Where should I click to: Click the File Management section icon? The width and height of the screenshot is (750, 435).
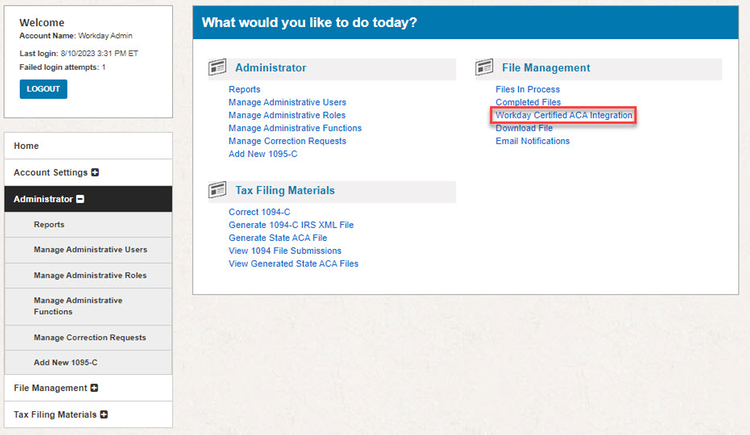pyautogui.click(x=484, y=68)
